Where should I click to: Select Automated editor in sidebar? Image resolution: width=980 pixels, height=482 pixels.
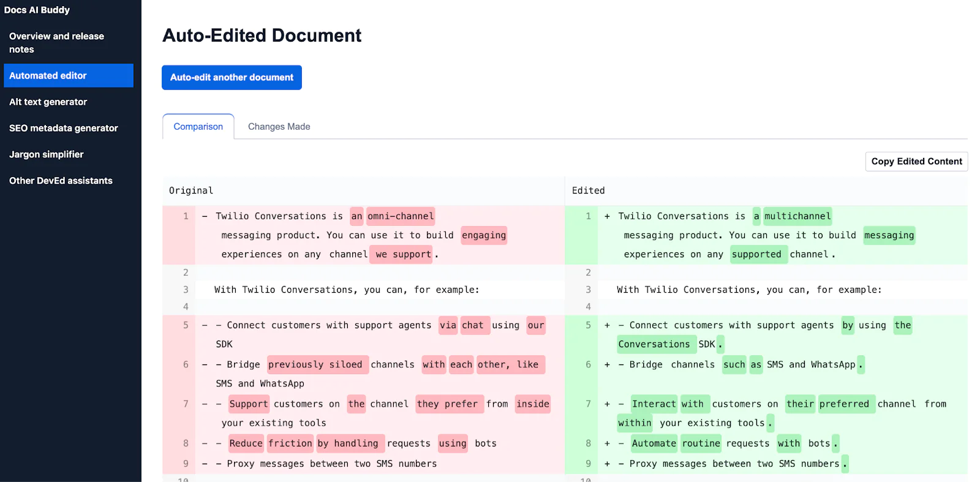(x=68, y=75)
